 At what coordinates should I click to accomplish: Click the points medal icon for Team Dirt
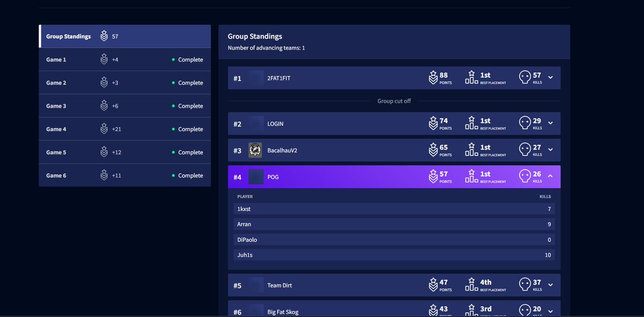(433, 285)
